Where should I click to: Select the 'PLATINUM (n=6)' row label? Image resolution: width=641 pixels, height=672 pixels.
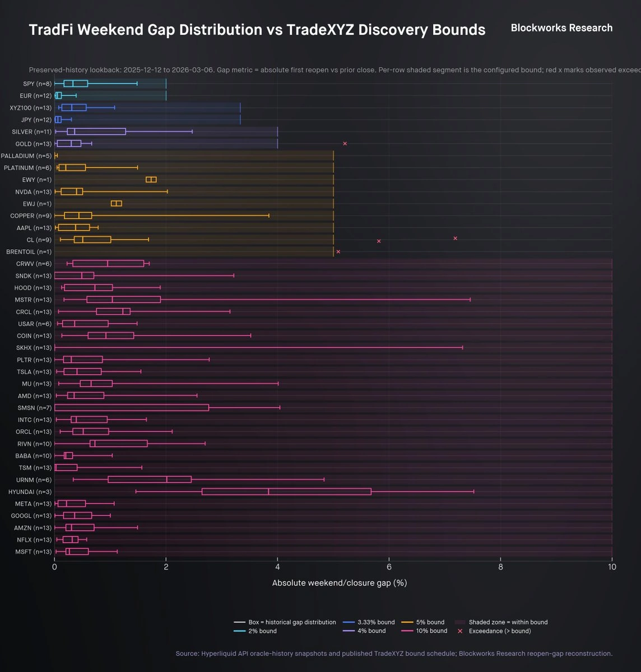[28, 167]
